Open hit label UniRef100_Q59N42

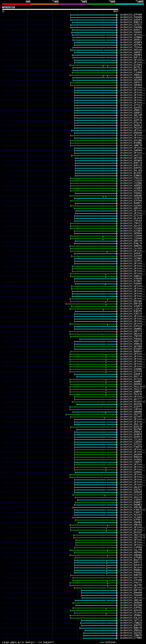131,615
